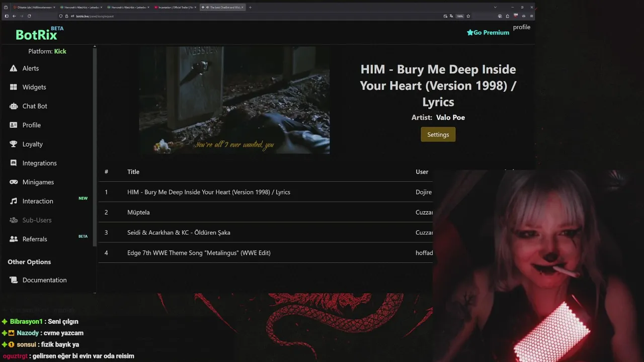This screenshot has width=644, height=362.
Task: Select the Integrations sidebar icon
Action: click(14, 163)
